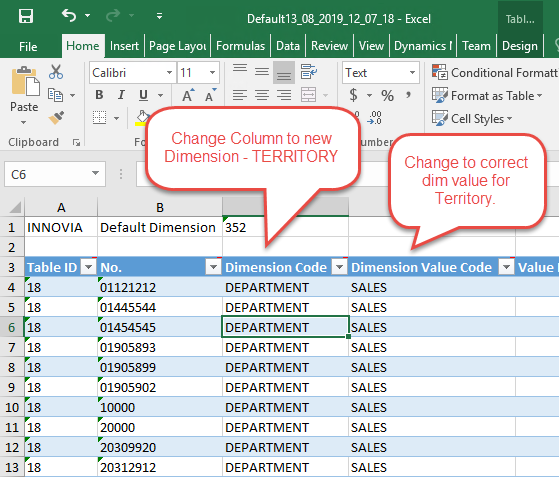The width and height of the screenshot is (559, 477).
Task: Click the Format Painter brush icon
Action: (x=56, y=117)
